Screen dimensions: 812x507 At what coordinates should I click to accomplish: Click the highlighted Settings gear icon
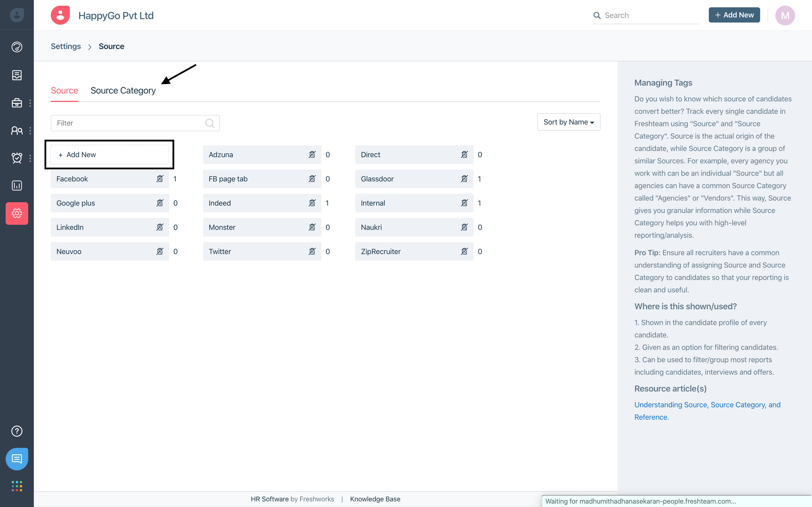point(17,213)
